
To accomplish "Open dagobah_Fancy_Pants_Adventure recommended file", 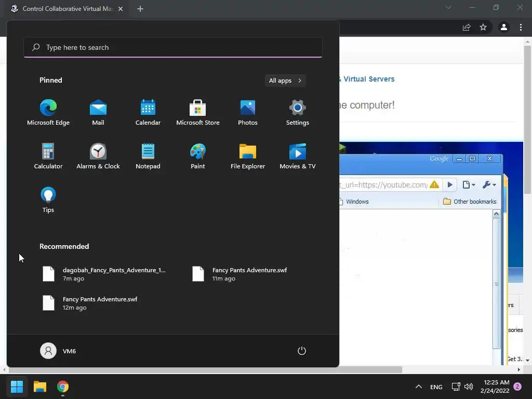I will (x=105, y=274).
